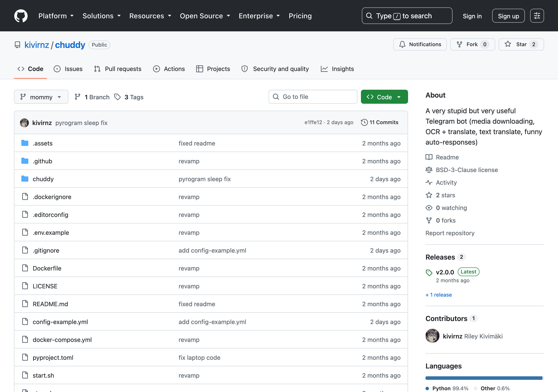The image size is (558, 392).
Task: Click the Sign in link
Action: pyautogui.click(x=472, y=16)
